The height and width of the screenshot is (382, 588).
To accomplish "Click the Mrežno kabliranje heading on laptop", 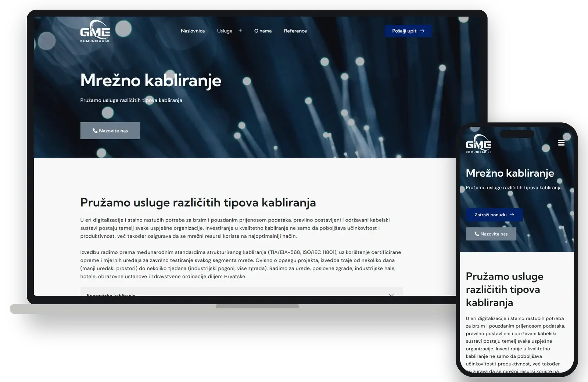I will click(x=151, y=80).
